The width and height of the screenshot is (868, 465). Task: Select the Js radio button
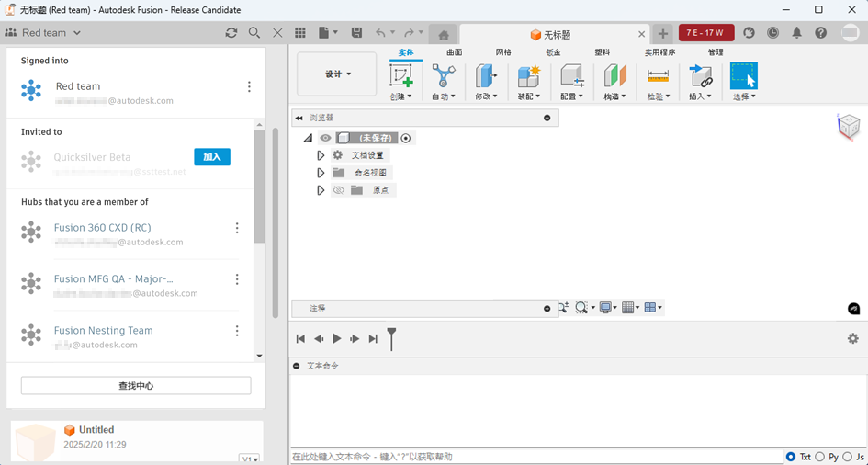pyautogui.click(x=847, y=457)
